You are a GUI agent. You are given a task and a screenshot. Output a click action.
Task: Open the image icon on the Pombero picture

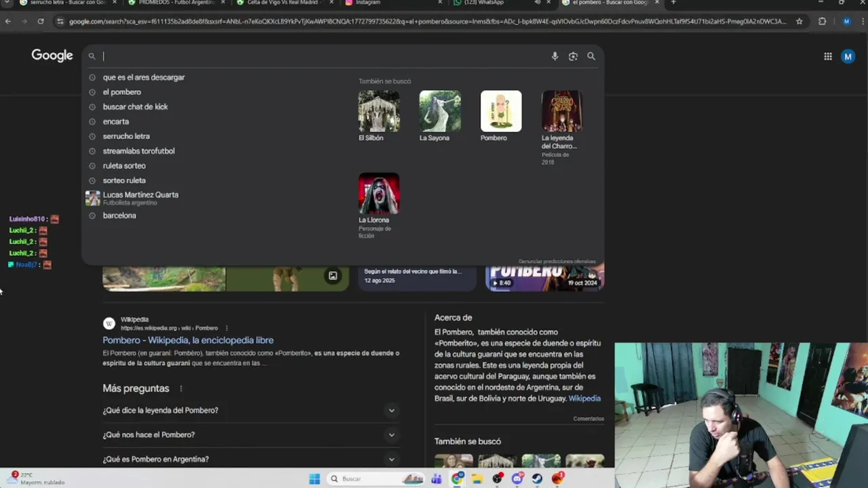tap(333, 276)
